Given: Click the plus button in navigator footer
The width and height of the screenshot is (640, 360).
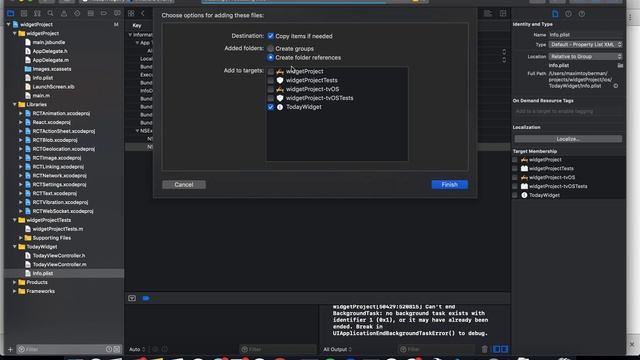Looking at the screenshot, I should pyautogui.click(x=11, y=349).
